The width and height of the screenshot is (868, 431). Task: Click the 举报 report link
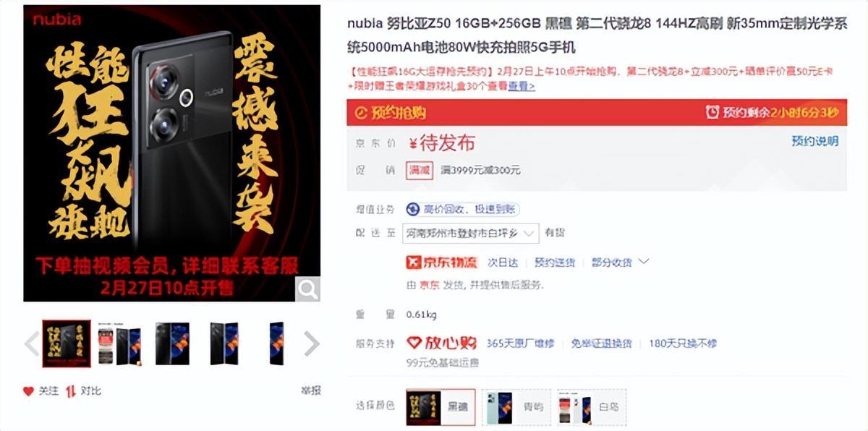(310, 391)
